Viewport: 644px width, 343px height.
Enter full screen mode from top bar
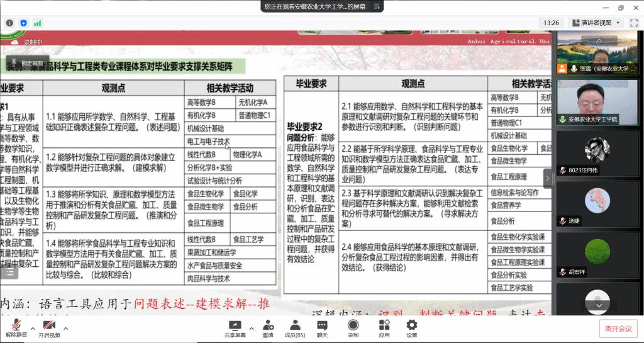click(634, 23)
